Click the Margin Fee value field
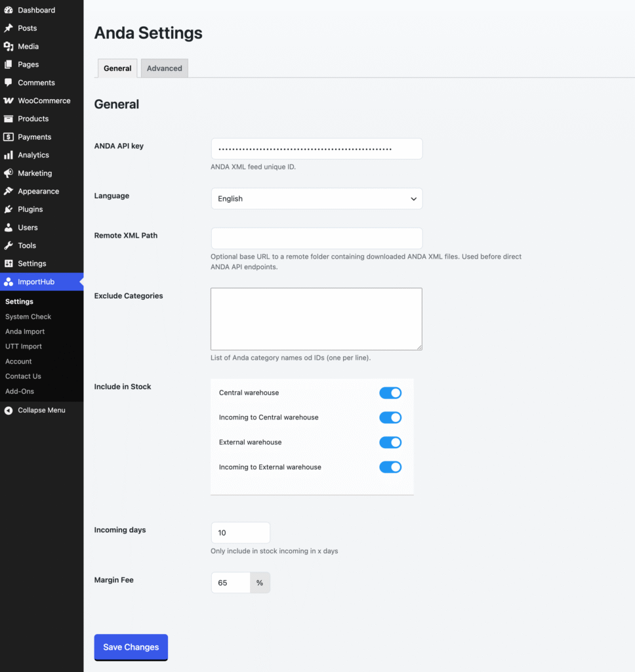The image size is (635, 672). click(230, 583)
